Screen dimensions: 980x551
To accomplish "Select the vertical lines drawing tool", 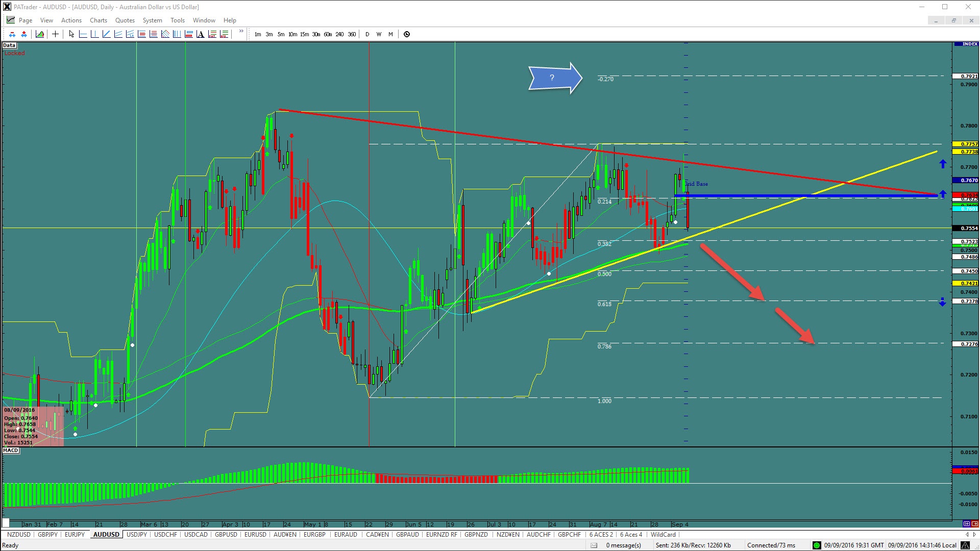I will pos(177,34).
